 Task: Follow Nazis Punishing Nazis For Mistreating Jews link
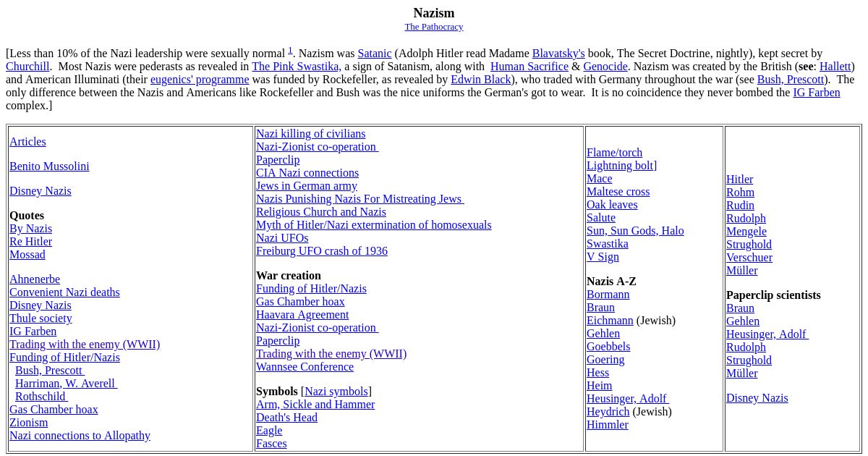[359, 199]
